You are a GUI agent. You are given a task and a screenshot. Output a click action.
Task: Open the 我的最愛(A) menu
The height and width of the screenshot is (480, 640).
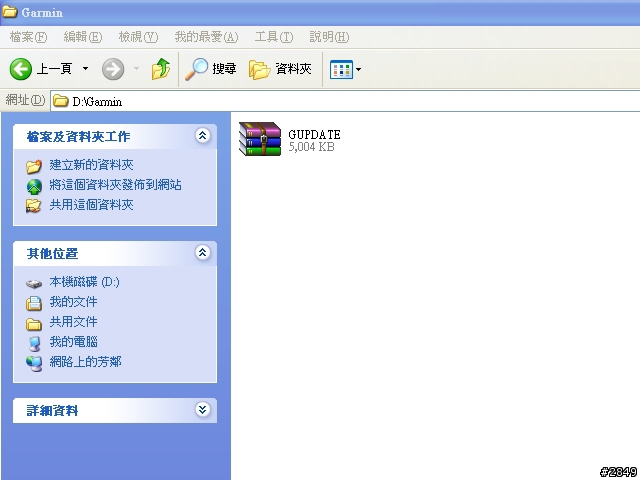click(206, 37)
